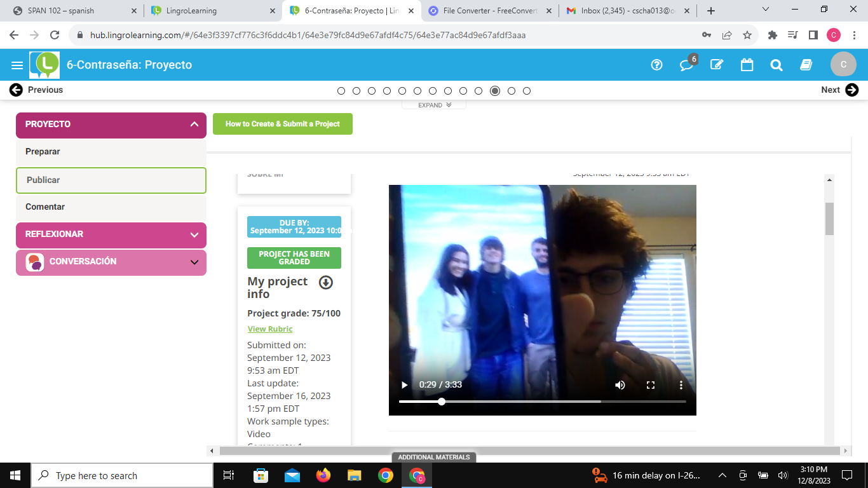Click the download arrow beside My project info

[x=325, y=283]
